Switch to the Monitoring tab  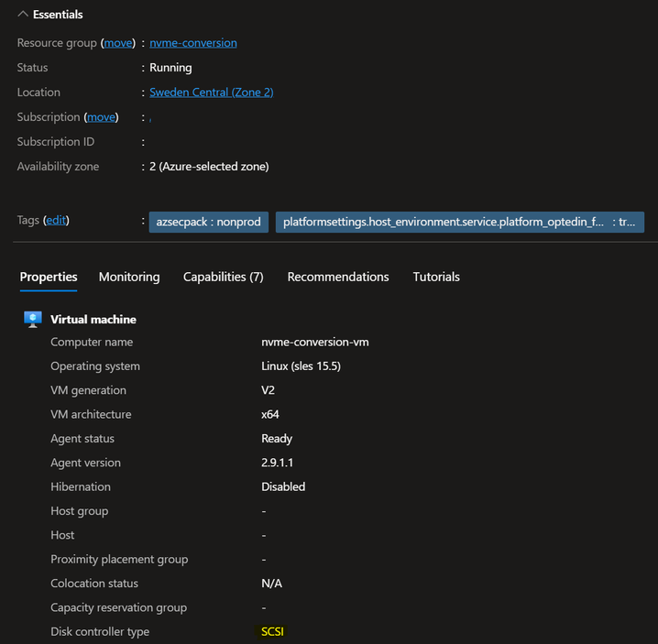pyautogui.click(x=129, y=277)
